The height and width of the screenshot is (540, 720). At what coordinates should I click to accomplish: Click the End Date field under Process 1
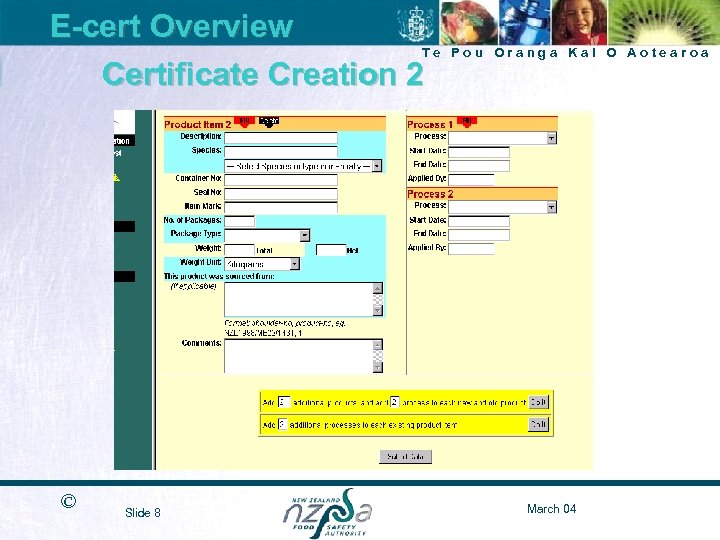(x=479, y=165)
